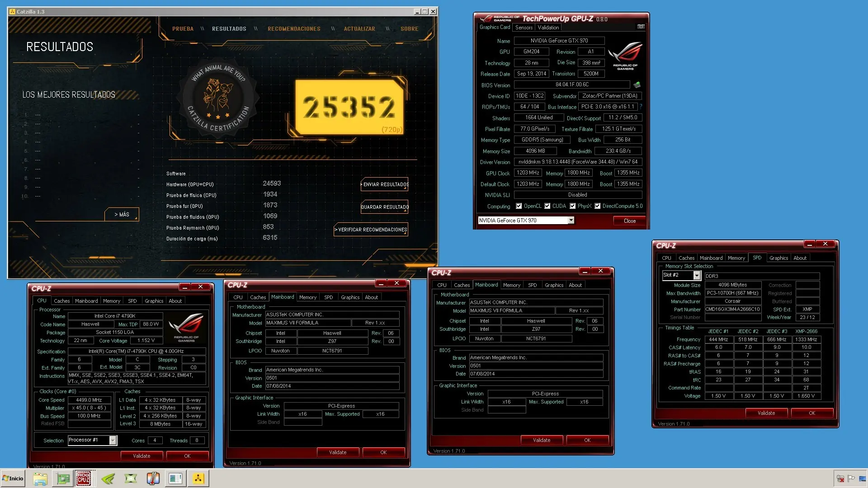868x488 pixels.
Task: Click the GPU Clock 1203 MHz field
Action: 528,173
